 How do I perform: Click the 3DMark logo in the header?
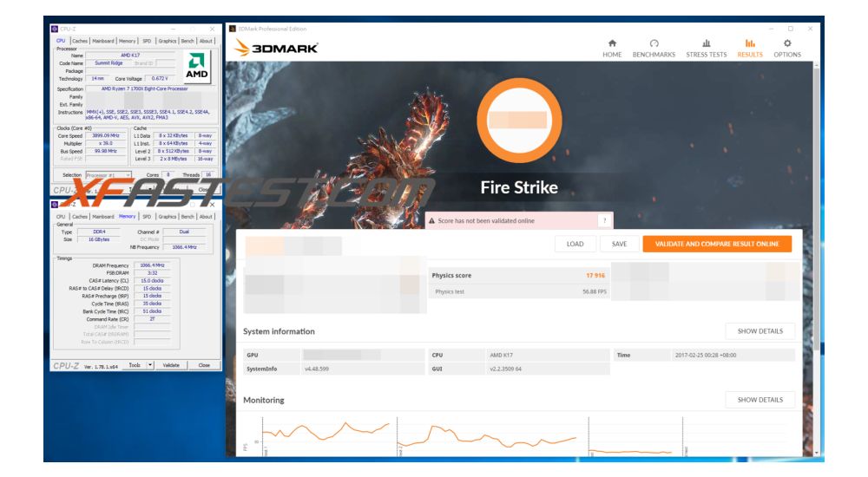[x=274, y=49]
